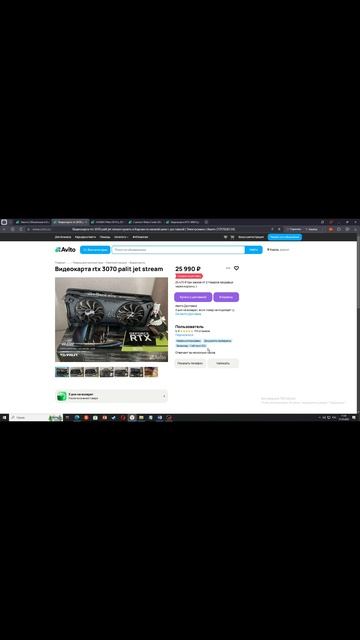Select the first photo thumbnail

click(x=62, y=372)
